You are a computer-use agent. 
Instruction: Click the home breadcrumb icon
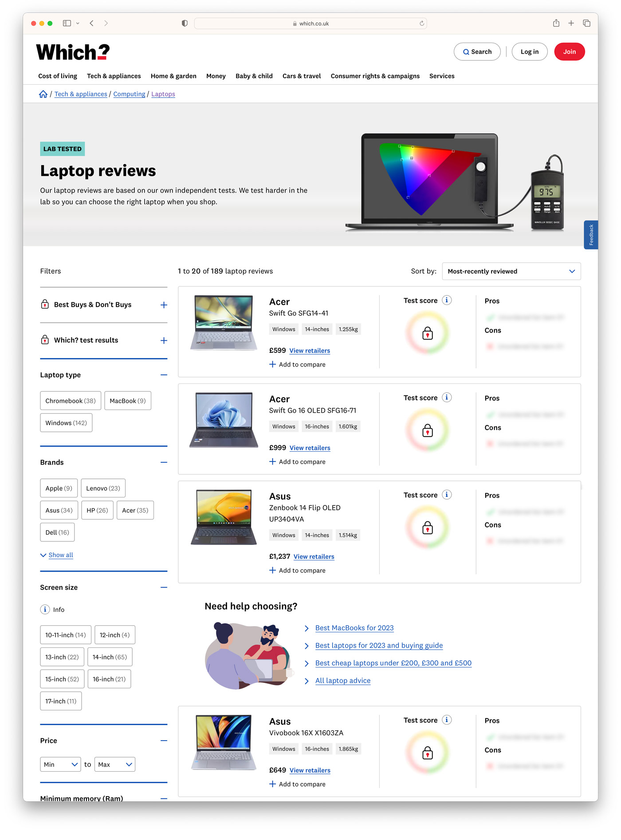[x=43, y=94]
